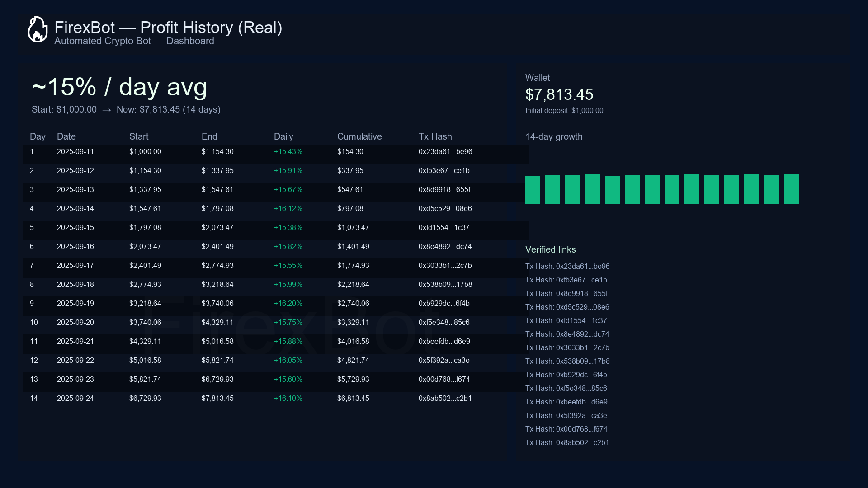Click the ~15% / day avg headline

coord(119,87)
